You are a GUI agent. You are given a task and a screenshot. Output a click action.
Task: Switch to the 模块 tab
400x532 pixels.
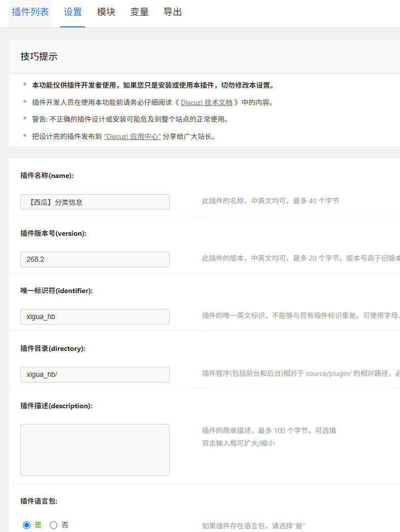pos(106,12)
